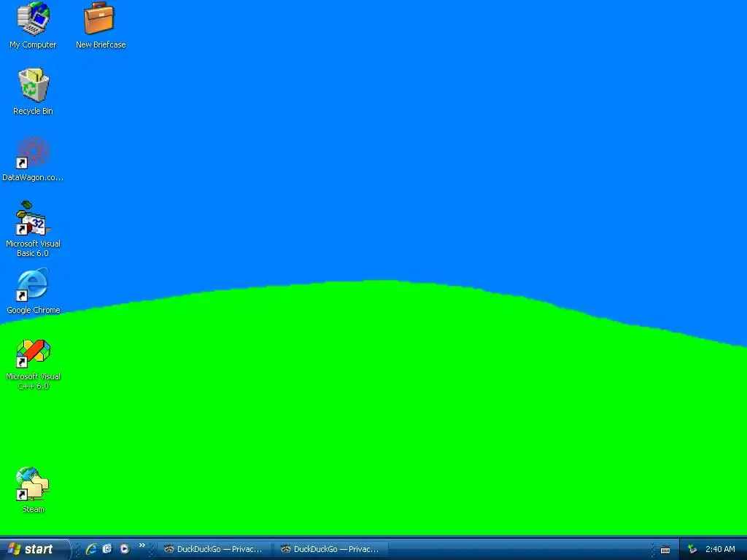Viewport: 747px width, 560px height.
Task: Select the Recycle Bin icon
Action: pos(33,92)
